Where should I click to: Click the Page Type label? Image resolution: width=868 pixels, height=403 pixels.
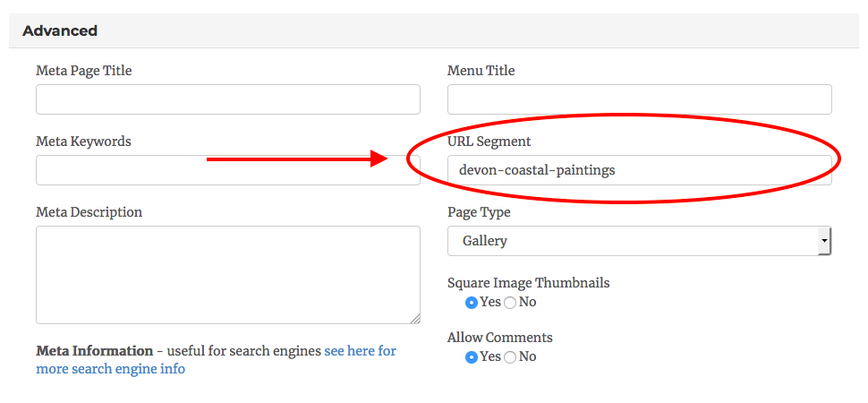click(479, 212)
